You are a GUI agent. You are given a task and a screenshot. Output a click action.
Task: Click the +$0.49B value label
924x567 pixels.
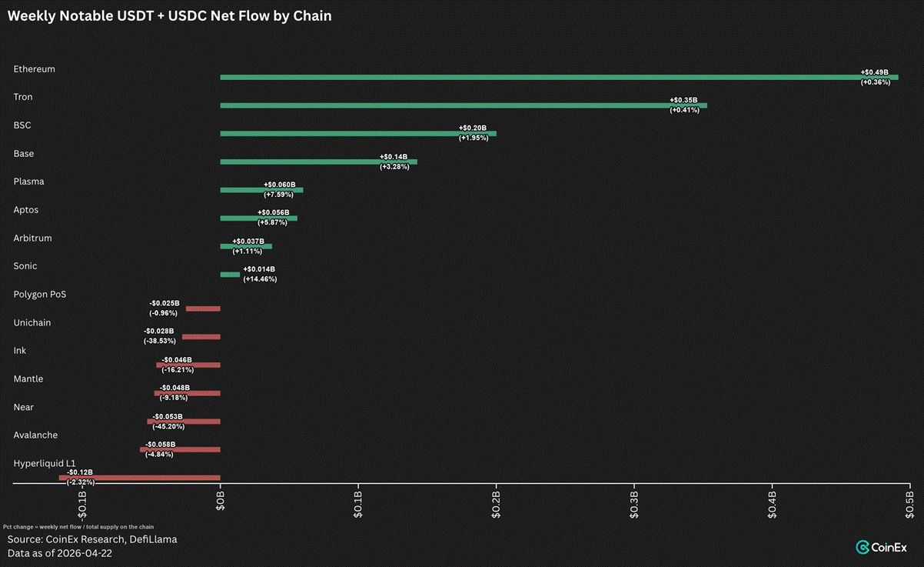[875, 72]
